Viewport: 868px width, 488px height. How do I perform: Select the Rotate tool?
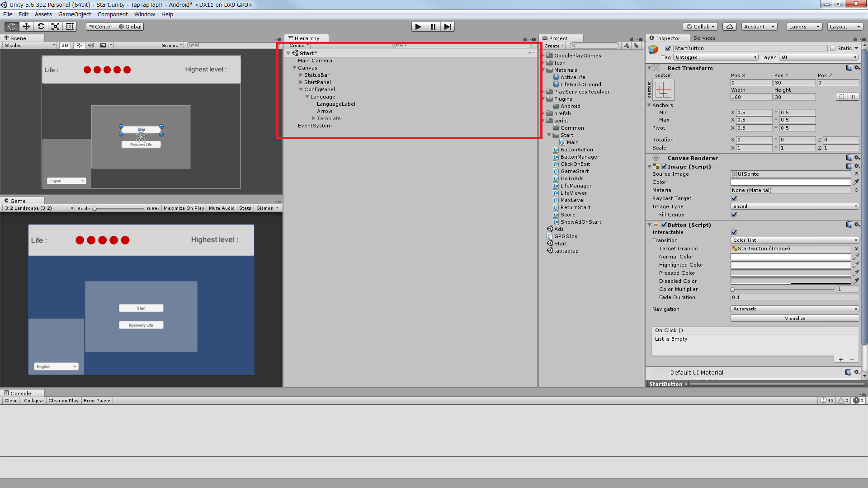(x=41, y=27)
